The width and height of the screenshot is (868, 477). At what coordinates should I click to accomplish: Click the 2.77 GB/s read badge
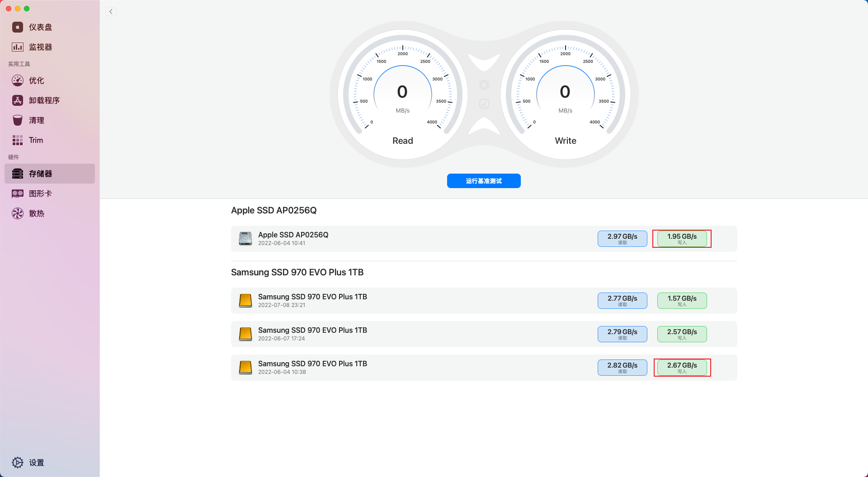(x=623, y=301)
